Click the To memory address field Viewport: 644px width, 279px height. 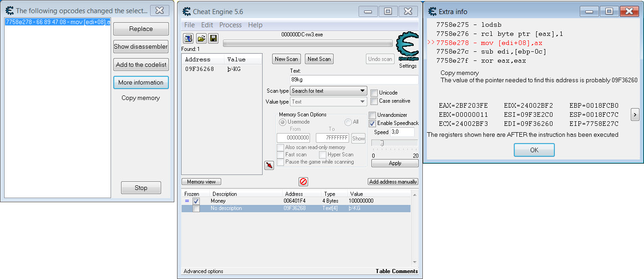point(332,138)
